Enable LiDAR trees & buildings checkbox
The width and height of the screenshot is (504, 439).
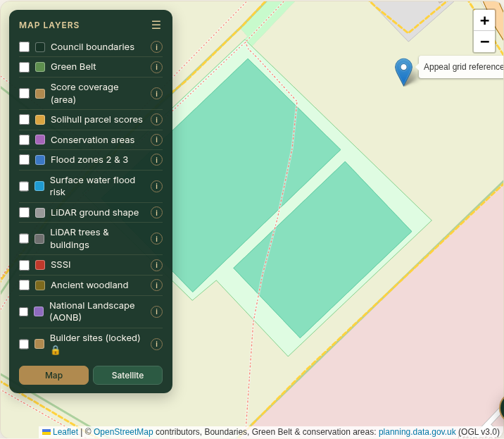[24, 239]
